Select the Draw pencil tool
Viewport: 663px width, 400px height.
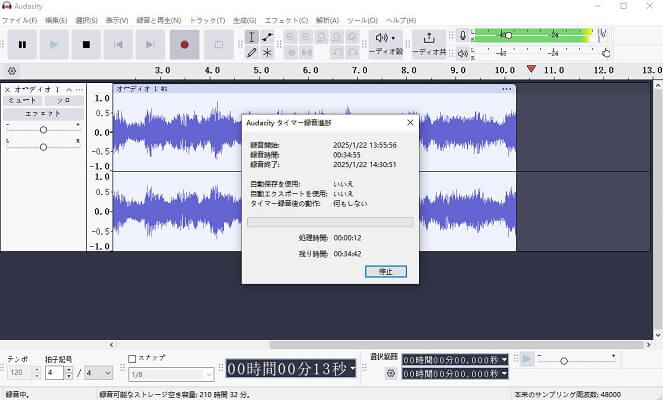point(252,52)
